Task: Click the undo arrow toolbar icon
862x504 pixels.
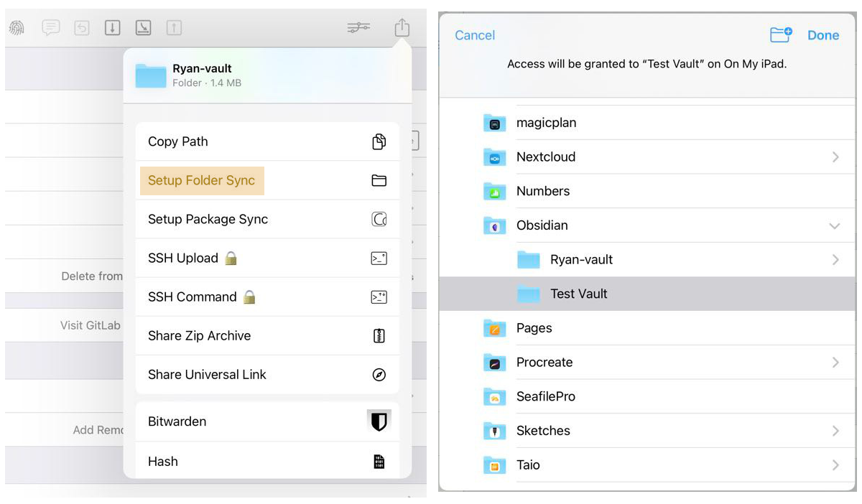Action: tap(81, 28)
